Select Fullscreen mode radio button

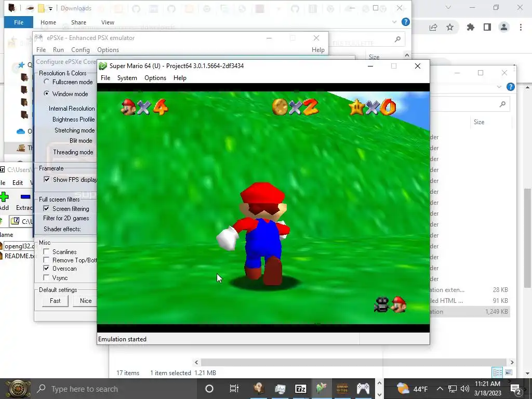click(x=46, y=82)
